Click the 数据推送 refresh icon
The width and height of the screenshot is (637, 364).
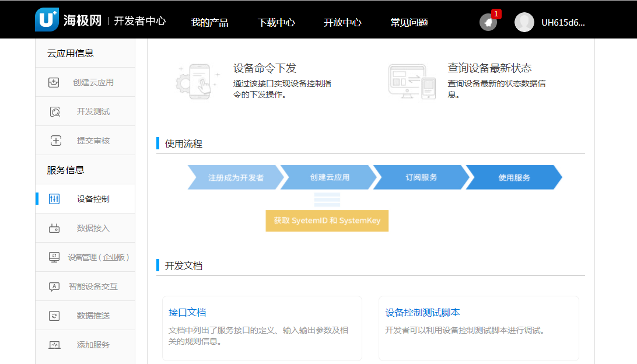pyautogui.click(x=54, y=316)
